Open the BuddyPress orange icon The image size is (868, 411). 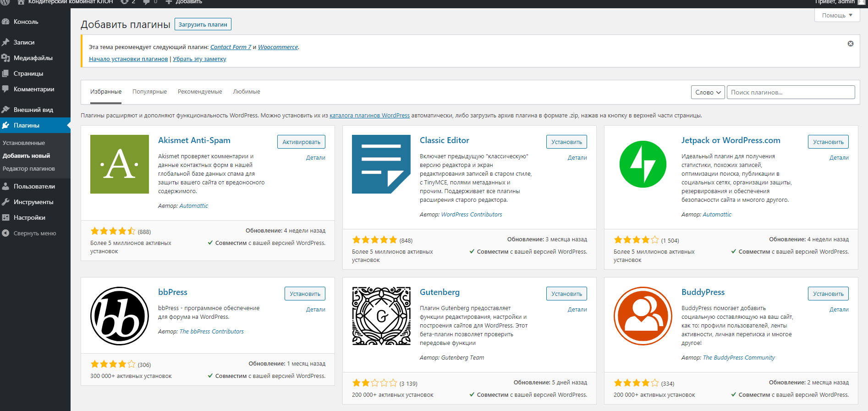click(643, 316)
